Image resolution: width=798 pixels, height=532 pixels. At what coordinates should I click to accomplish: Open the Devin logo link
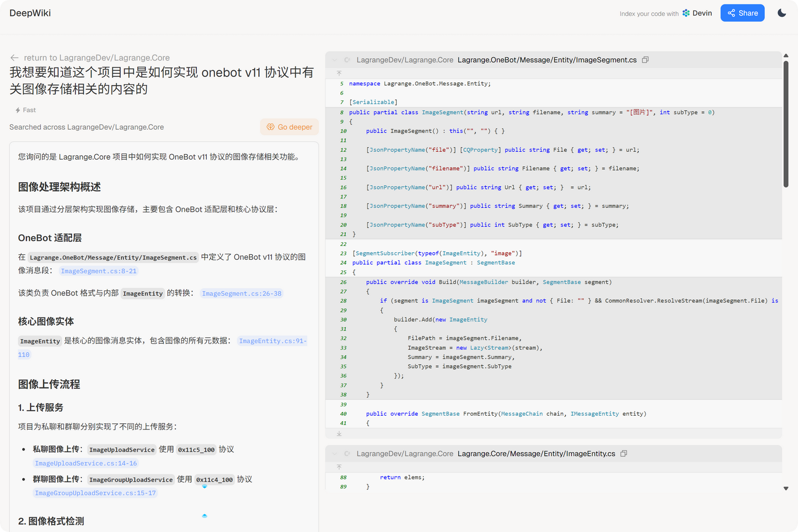click(x=697, y=13)
